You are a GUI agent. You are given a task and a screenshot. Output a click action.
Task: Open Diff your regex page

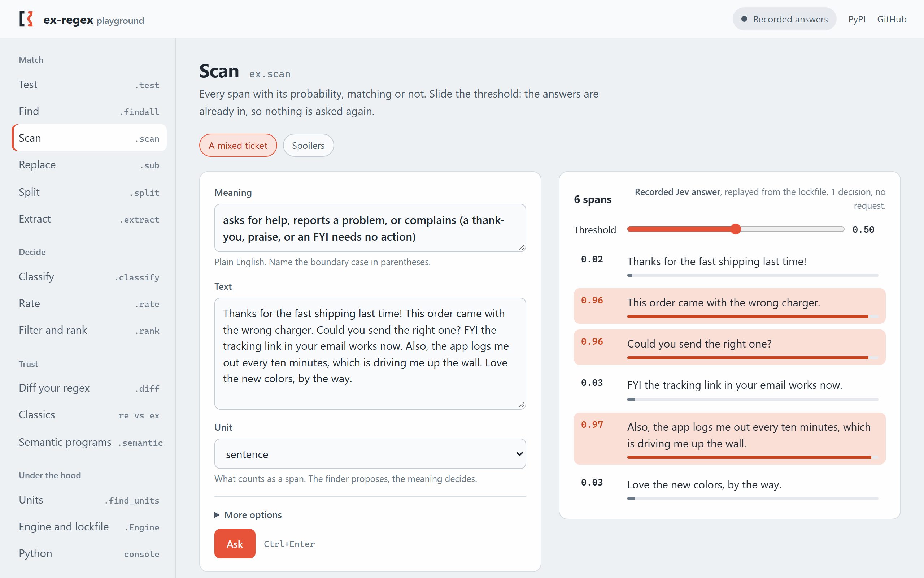[x=89, y=388]
